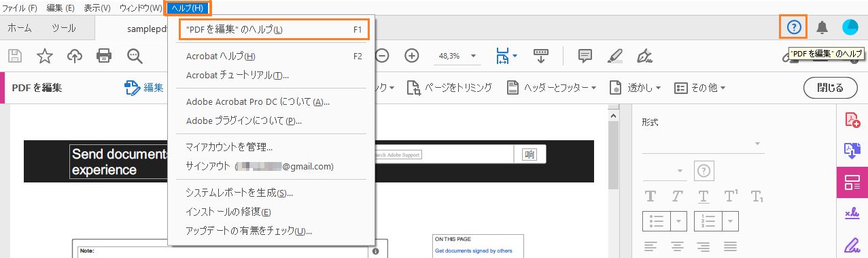
Task: Click the pink Edit PDF sidebar icon
Action: [852, 182]
